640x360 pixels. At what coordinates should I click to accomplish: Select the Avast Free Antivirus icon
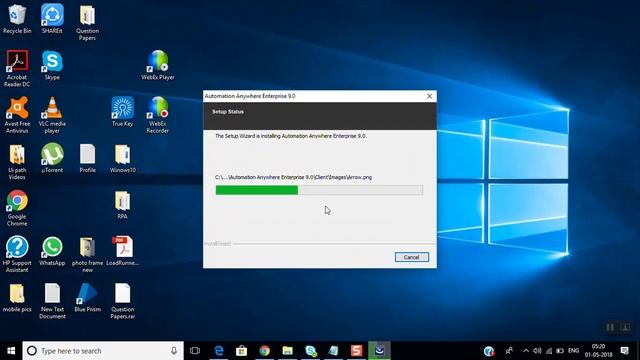17,115
